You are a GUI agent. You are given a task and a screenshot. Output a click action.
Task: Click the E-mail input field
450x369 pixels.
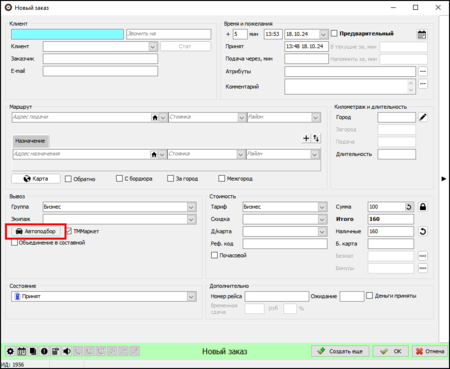point(100,71)
